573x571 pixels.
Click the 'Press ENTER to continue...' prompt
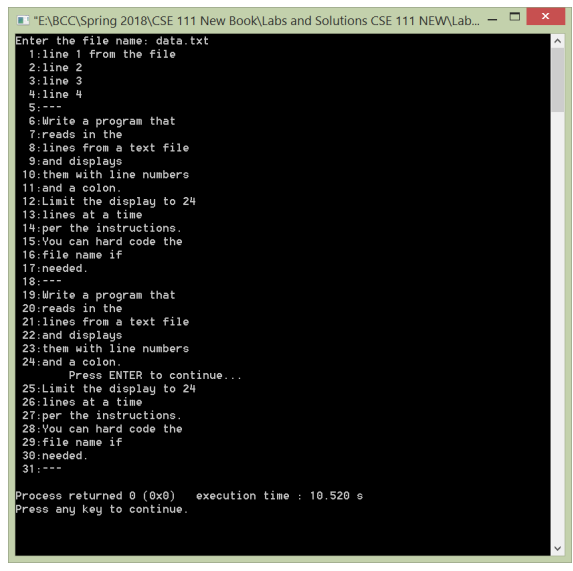pos(155,375)
